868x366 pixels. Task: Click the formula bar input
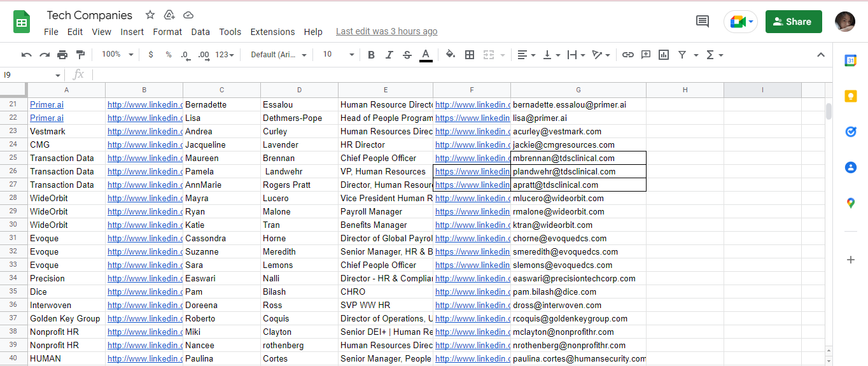click(461, 74)
